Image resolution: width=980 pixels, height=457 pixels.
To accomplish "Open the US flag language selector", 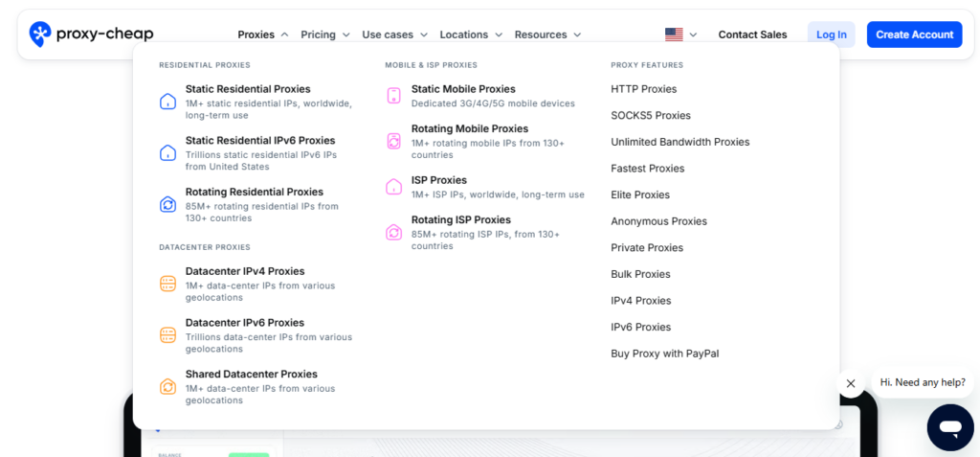I will pos(680,34).
